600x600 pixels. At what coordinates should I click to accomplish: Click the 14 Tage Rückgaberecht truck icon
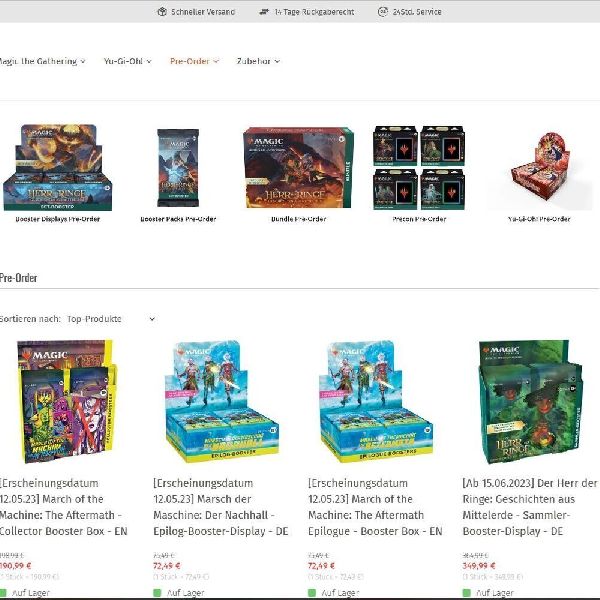[x=264, y=12]
